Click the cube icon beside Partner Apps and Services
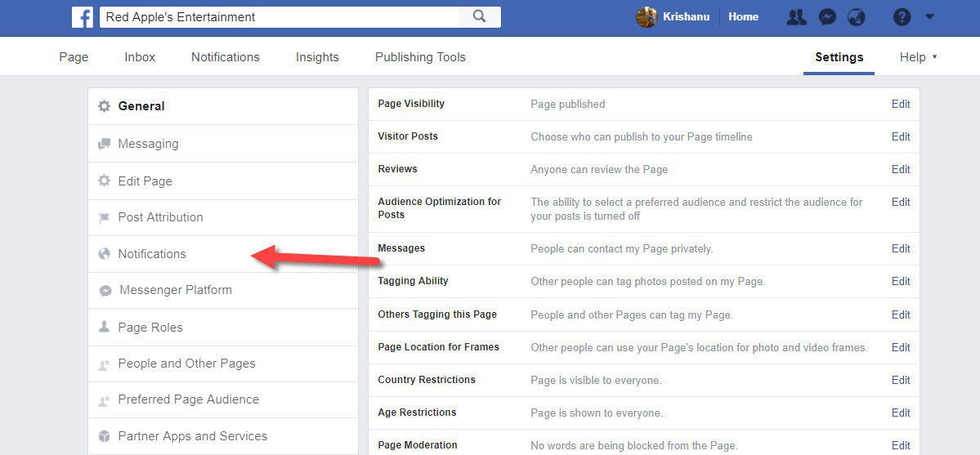The width and height of the screenshot is (980, 455). click(104, 436)
